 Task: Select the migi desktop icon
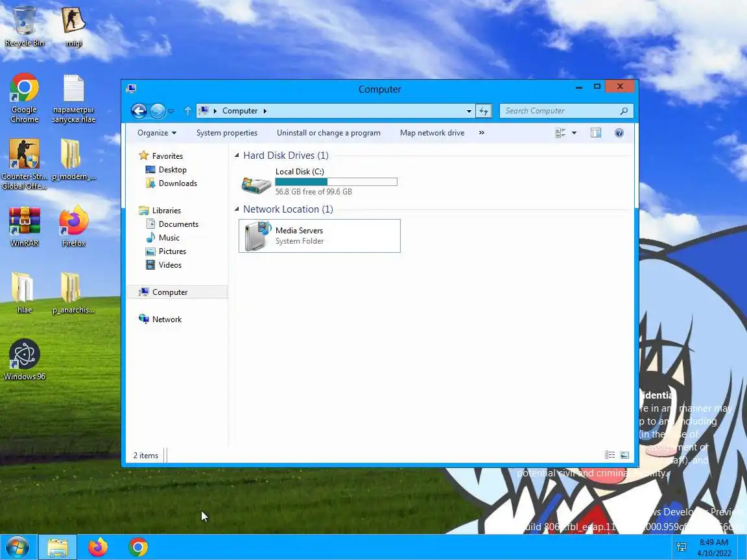click(73, 27)
